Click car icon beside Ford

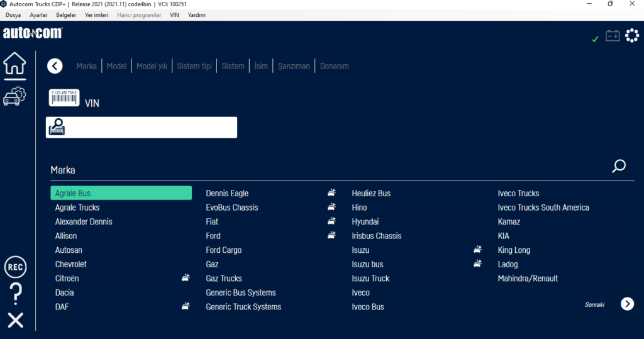(331, 235)
